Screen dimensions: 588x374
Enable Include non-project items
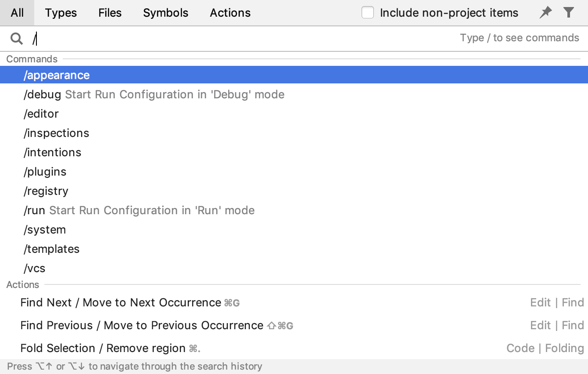tap(367, 12)
